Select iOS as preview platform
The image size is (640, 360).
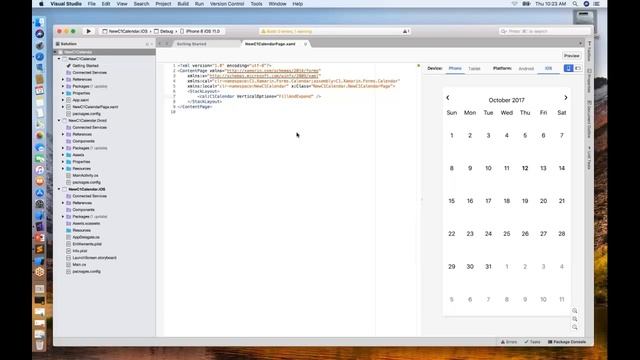tap(548, 69)
